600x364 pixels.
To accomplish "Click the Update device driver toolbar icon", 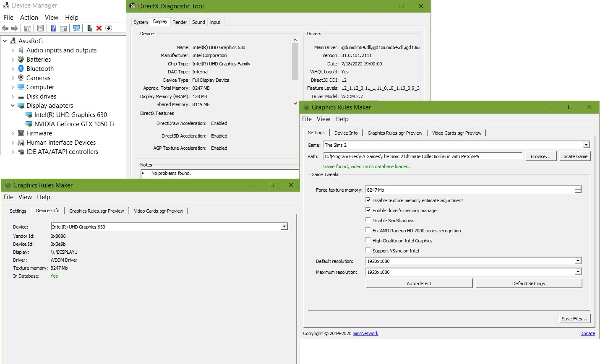I will coord(89,28).
